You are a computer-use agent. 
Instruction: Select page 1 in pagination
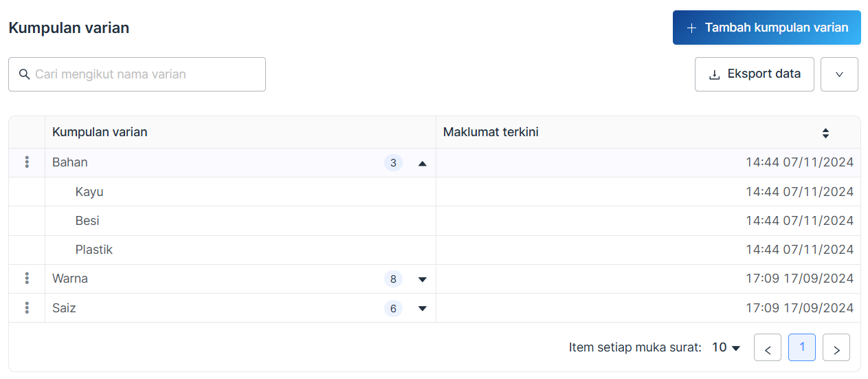point(801,348)
